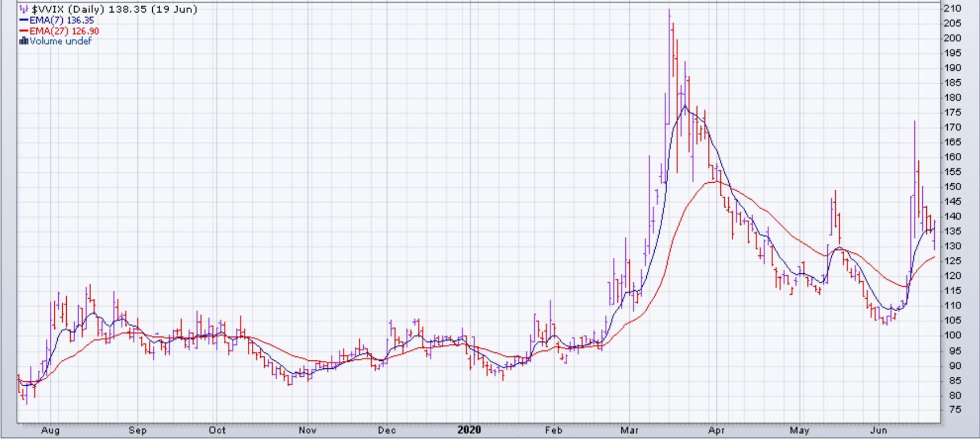980x439 pixels.
Task: Click the bold 2020 year label
Action: (x=469, y=431)
